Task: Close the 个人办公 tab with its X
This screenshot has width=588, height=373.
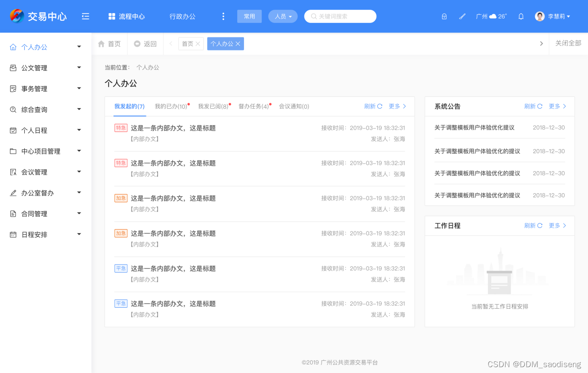Action: 238,44
